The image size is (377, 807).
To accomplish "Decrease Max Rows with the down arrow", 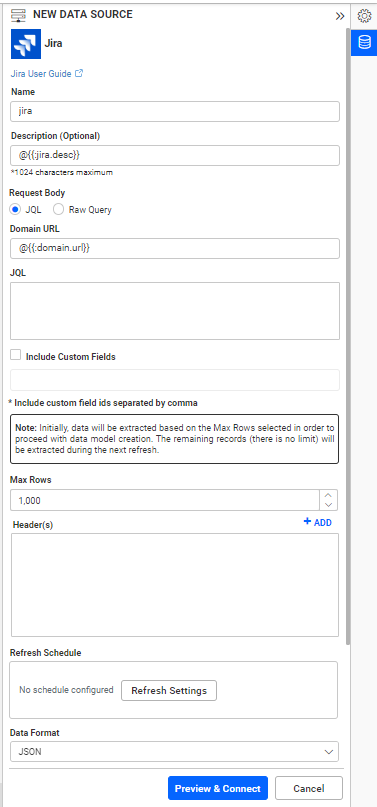I will (329, 505).
